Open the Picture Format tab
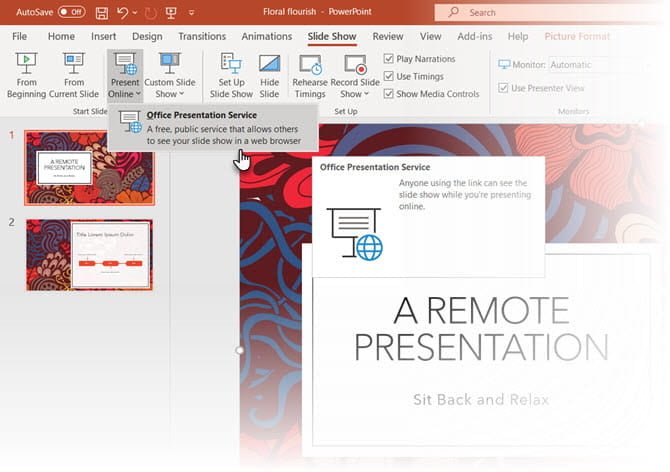The image size is (670, 472). click(577, 36)
